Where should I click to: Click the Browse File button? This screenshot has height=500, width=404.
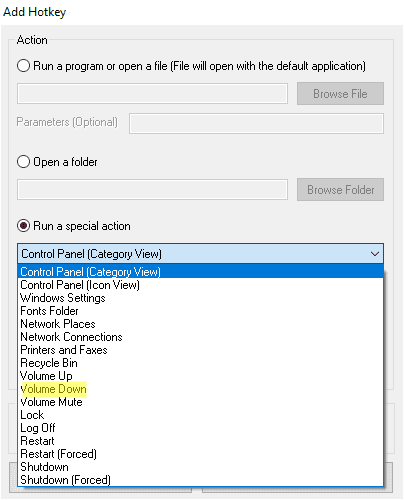[340, 94]
